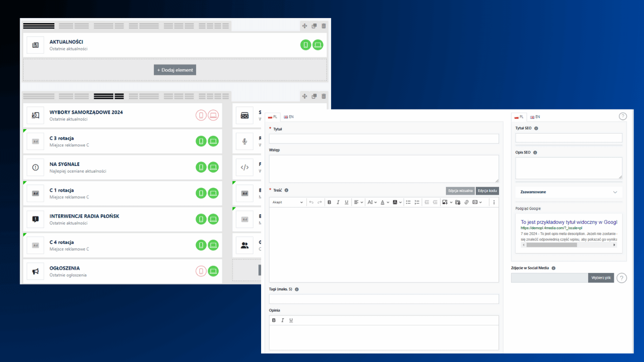Click Italic in the Treść editor toolbar
The image size is (644, 362).
tap(338, 202)
